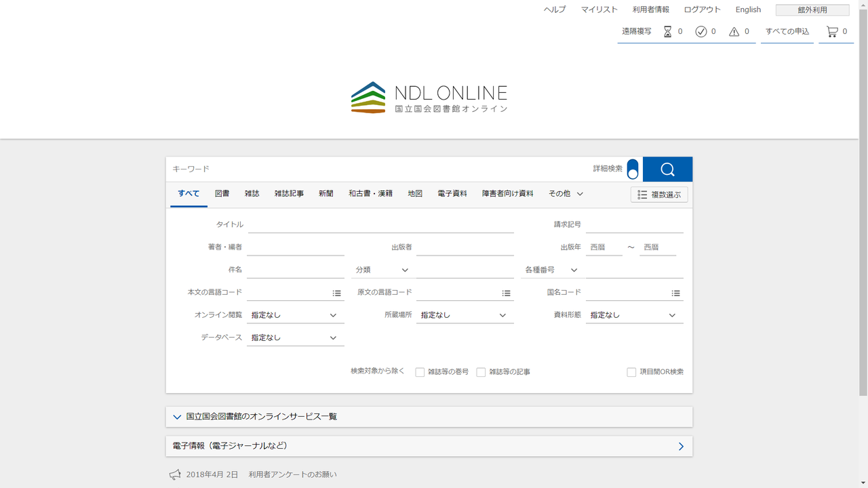Screen dimensions: 868x488
Task: Select the 電子資料 tab
Action: (x=452, y=194)
